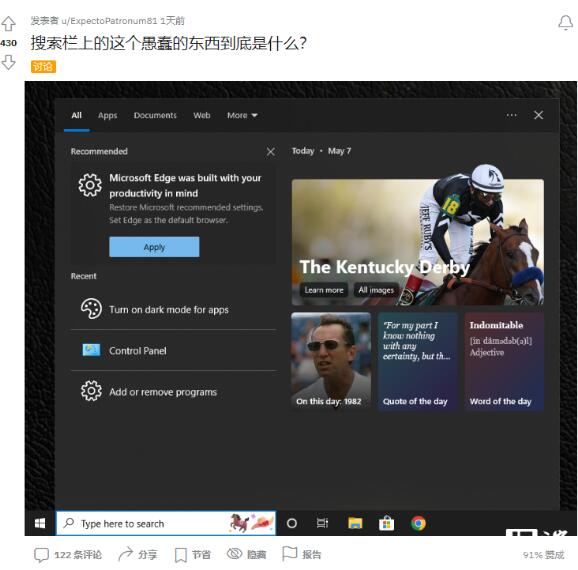Click the 隐藏 hide button
578x570 pixels.
coord(246,554)
